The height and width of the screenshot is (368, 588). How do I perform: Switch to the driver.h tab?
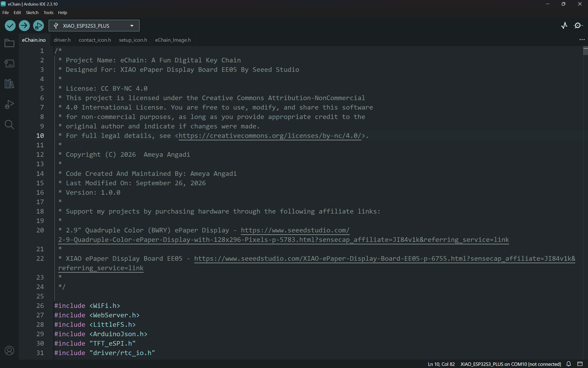click(62, 40)
